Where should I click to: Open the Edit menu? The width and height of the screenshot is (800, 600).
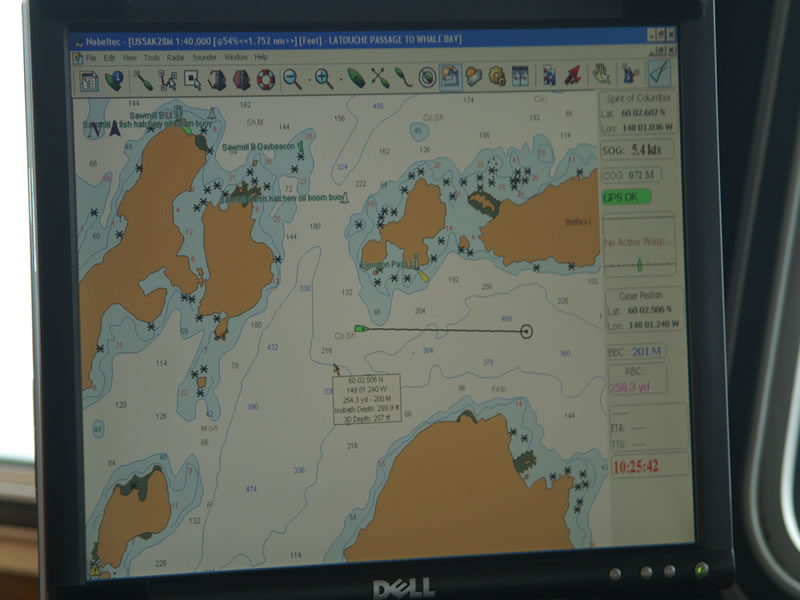[109, 58]
